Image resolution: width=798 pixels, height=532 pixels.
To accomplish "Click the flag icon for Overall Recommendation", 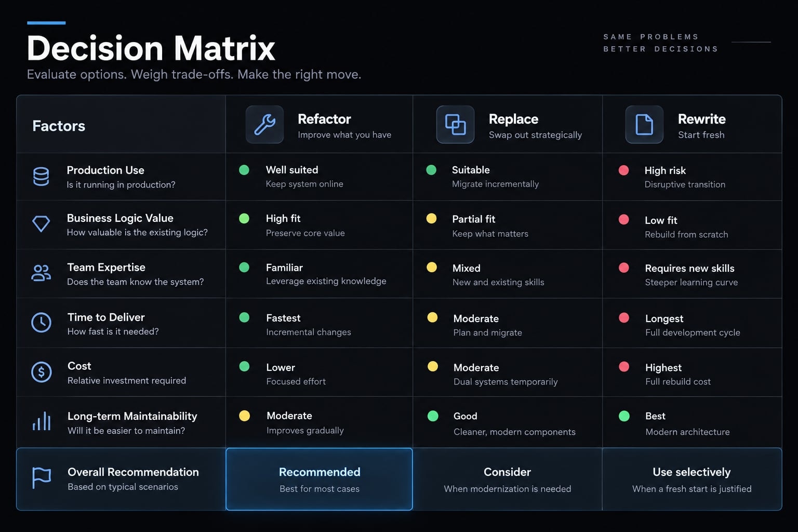I will pos(42,477).
